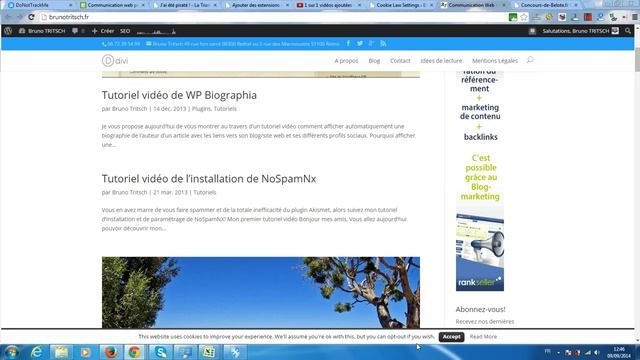Open Bruno TRITSCH site menu in admin bar
The image size is (640, 360).
click(x=42, y=31)
